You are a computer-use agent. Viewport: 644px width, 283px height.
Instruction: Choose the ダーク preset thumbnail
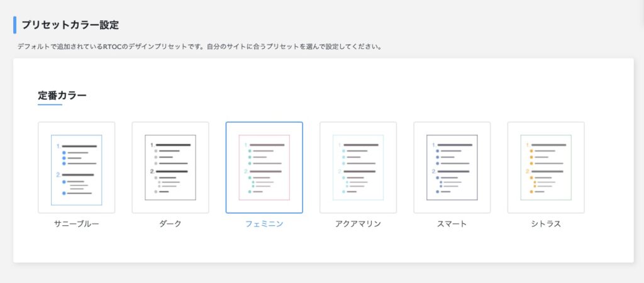[170, 167]
